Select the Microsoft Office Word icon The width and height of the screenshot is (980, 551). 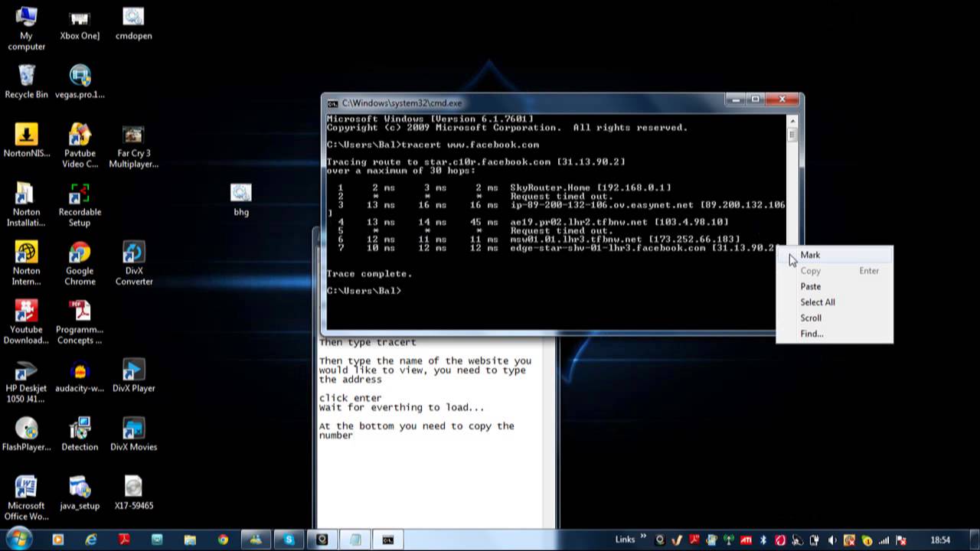tap(26, 499)
